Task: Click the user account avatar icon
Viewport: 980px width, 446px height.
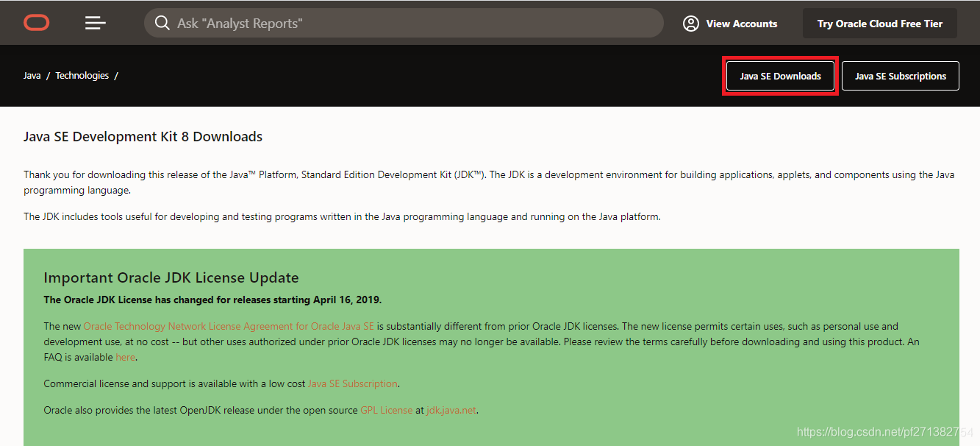Action: (x=690, y=24)
